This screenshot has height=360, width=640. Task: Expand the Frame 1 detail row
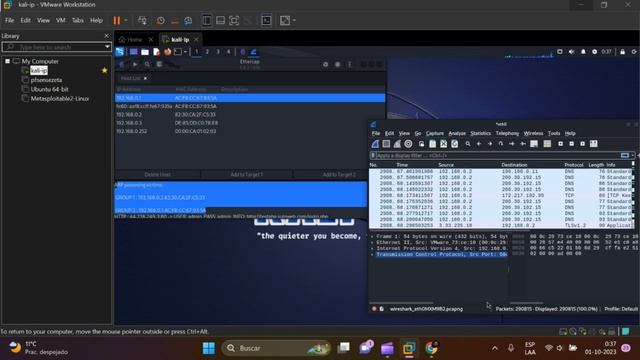[x=372, y=236]
